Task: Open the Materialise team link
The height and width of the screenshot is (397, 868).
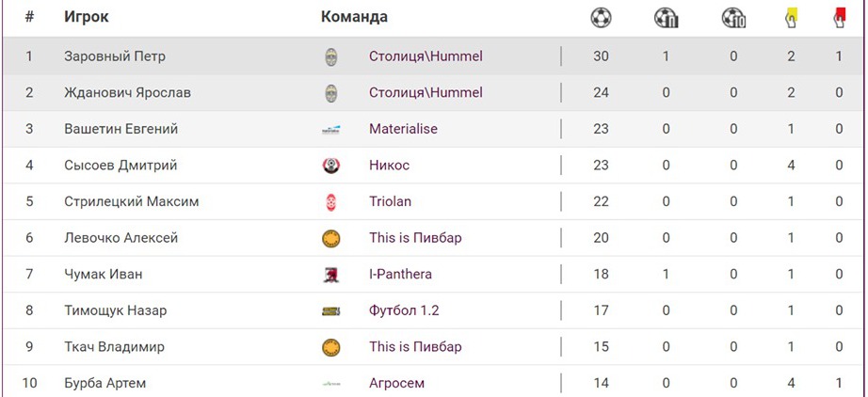Action: [x=403, y=129]
